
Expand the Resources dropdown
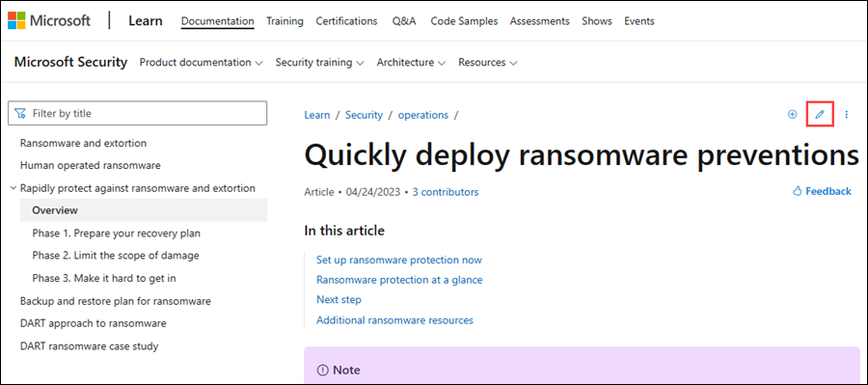pyautogui.click(x=488, y=63)
